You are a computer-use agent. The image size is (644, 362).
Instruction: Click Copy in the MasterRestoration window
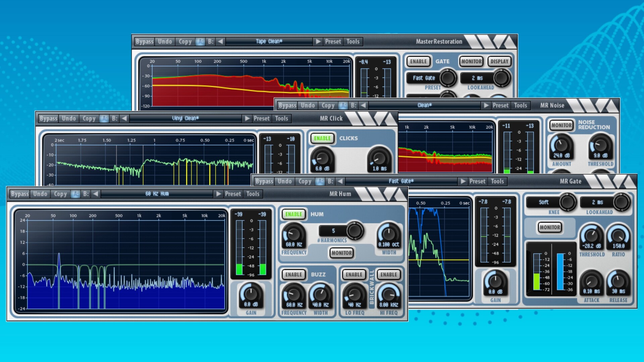click(x=185, y=42)
